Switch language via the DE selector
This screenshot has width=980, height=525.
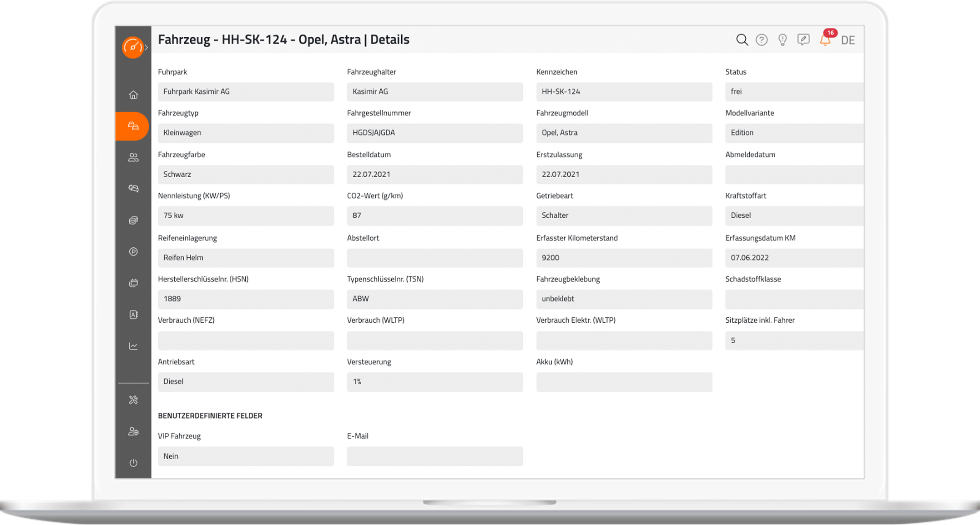849,40
